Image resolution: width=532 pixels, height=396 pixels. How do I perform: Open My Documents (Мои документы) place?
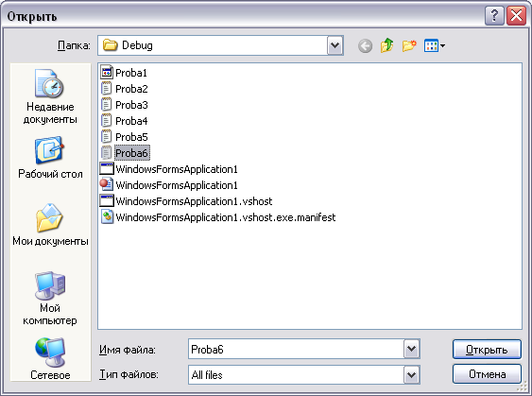tap(50, 225)
